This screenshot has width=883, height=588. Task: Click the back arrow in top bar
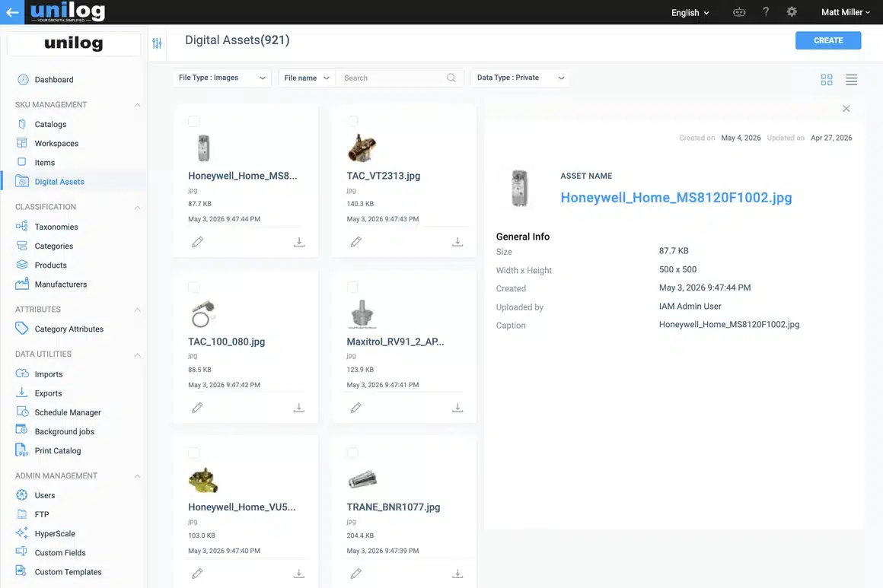pyautogui.click(x=12, y=12)
